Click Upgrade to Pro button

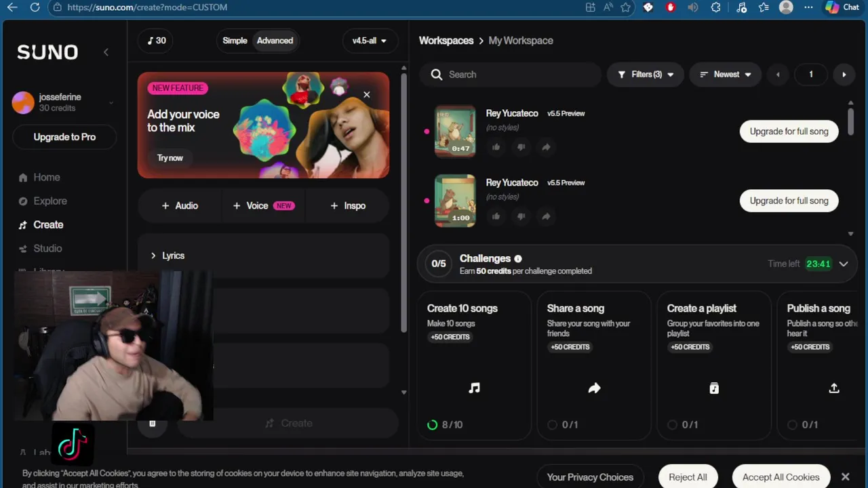pyautogui.click(x=64, y=137)
